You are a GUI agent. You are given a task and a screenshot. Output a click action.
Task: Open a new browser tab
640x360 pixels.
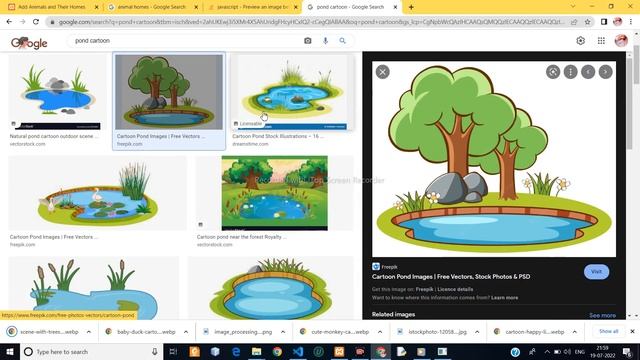coord(411,7)
